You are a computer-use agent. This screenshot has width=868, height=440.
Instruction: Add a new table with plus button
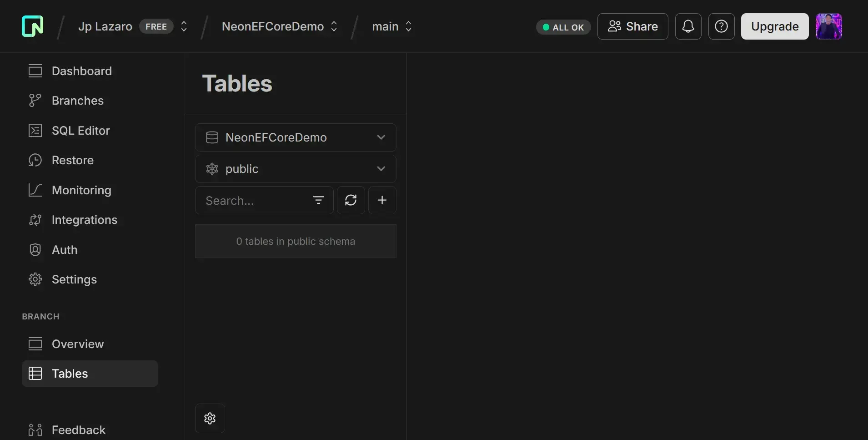tap(382, 200)
